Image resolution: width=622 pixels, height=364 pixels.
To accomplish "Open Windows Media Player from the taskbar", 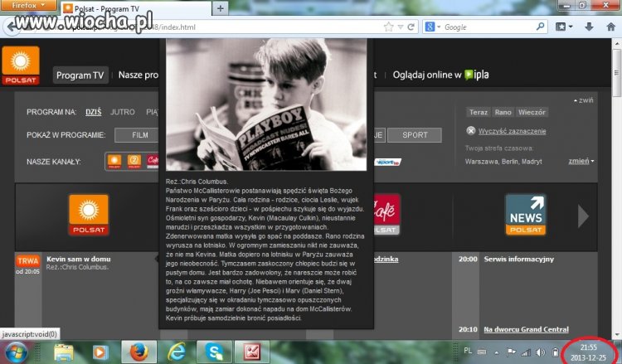I will click(x=100, y=352).
